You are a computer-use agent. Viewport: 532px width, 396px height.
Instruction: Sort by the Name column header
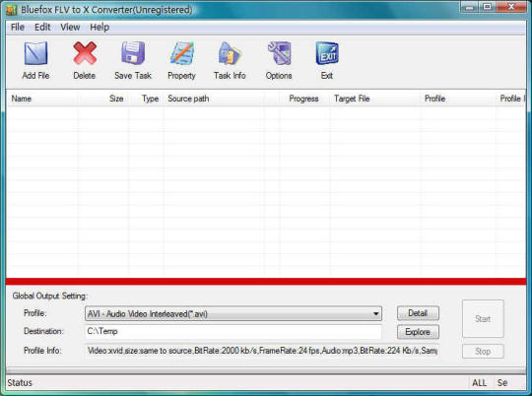42,99
